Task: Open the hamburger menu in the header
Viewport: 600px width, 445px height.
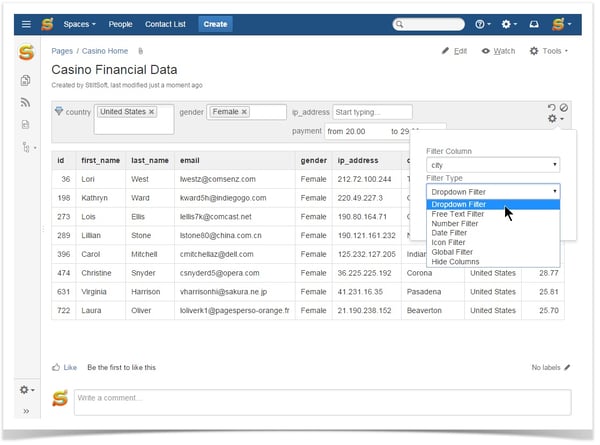Action: tap(26, 23)
